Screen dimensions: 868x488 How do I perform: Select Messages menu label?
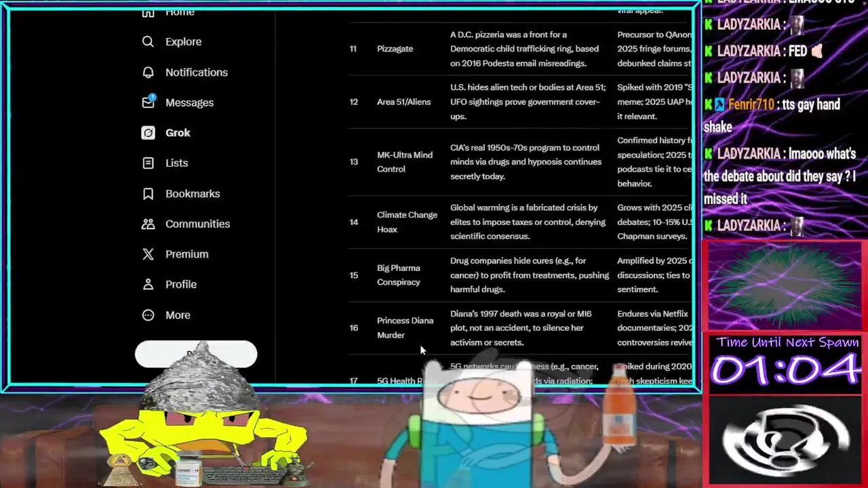pos(189,102)
